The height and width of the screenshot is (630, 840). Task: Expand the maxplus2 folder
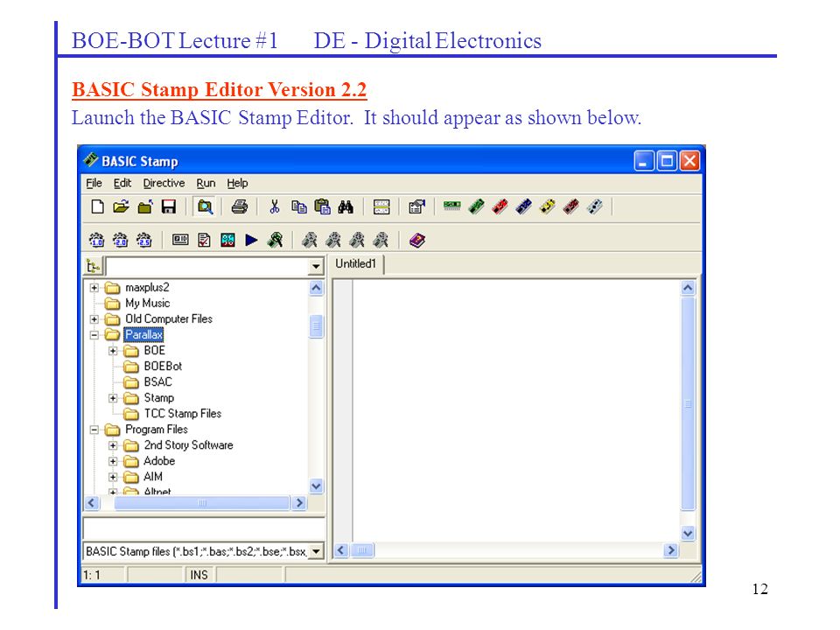pyautogui.click(x=94, y=288)
